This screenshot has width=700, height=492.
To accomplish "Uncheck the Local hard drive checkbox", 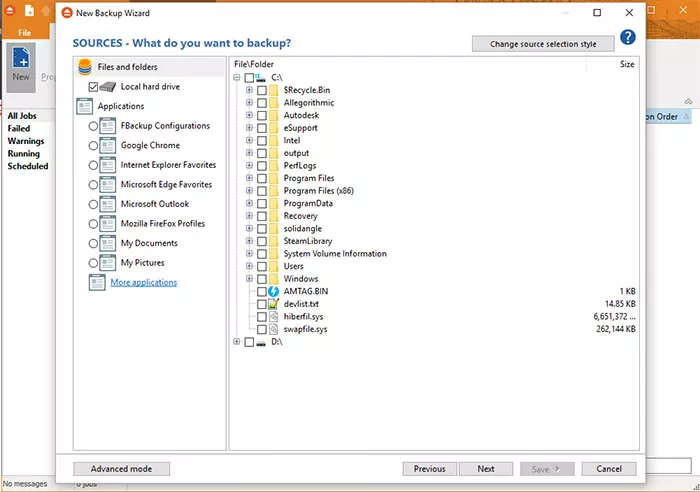I will coord(93,87).
